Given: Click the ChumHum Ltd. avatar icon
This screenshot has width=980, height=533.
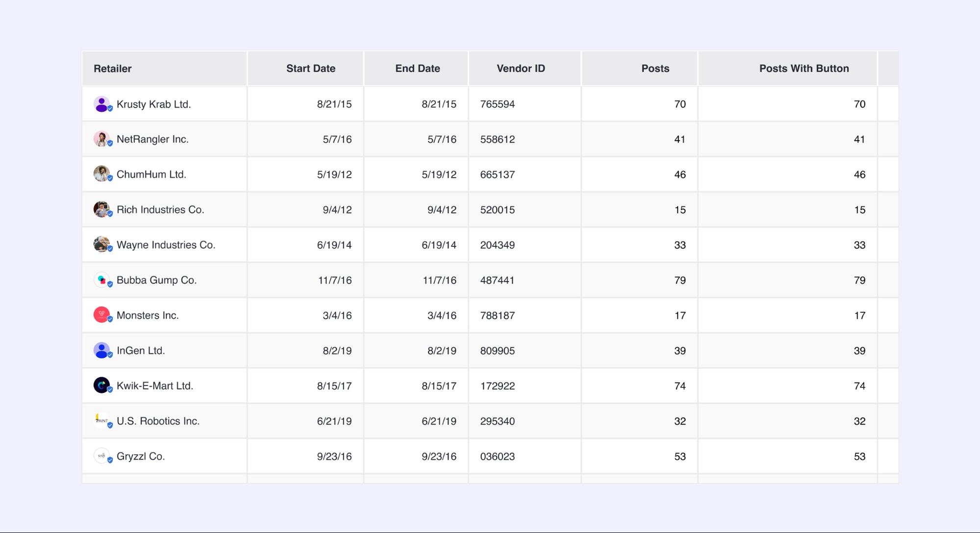Looking at the screenshot, I should pyautogui.click(x=101, y=174).
